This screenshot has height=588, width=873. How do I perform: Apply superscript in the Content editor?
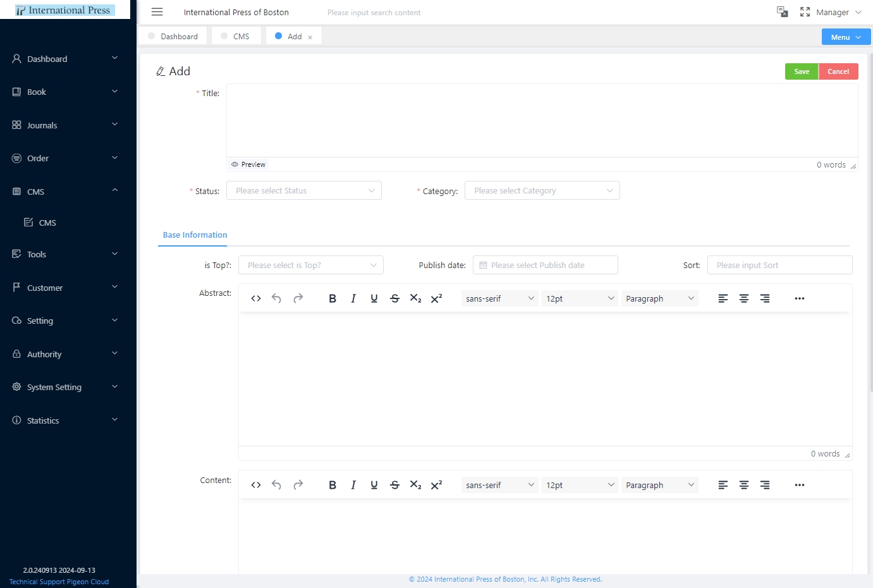pos(436,485)
